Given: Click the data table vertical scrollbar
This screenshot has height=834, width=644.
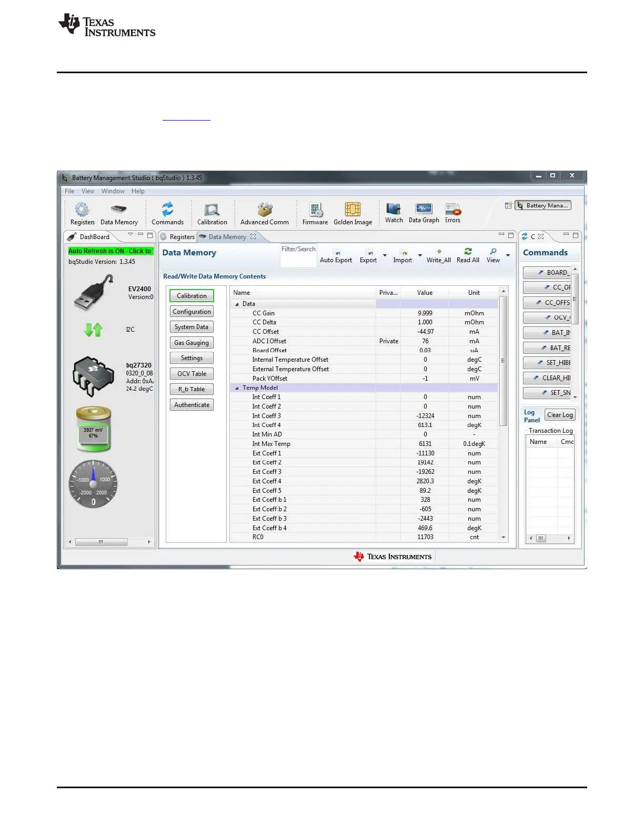Looking at the screenshot, I should tap(504, 414).
